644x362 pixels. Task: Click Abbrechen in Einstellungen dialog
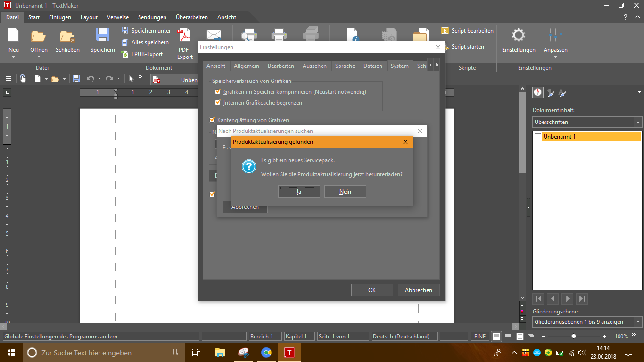(x=419, y=290)
